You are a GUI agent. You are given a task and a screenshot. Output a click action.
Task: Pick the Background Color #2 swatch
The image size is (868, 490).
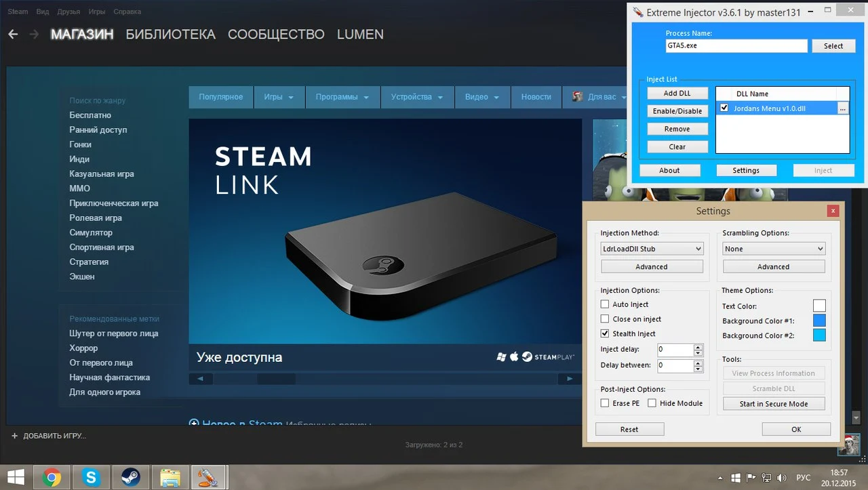pyautogui.click(x=819, y=335)
